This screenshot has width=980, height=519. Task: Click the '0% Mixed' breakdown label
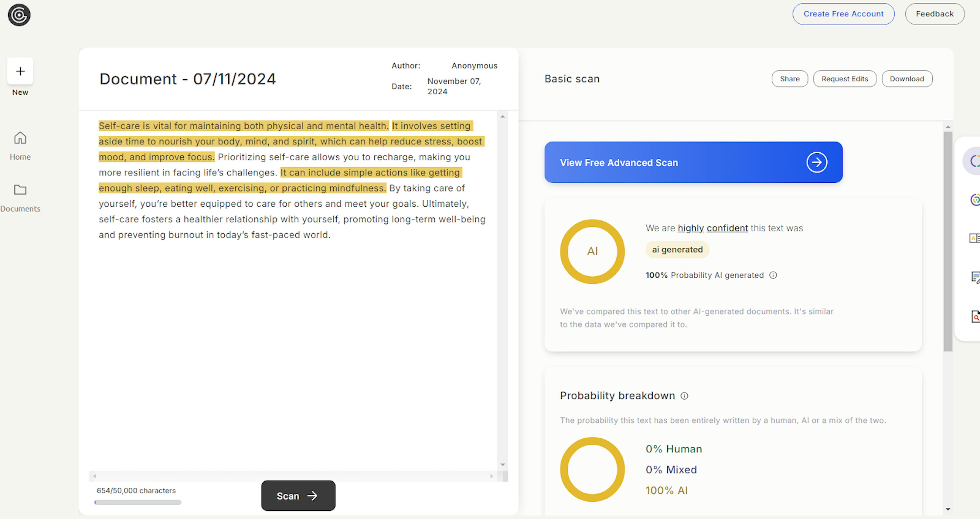pyautogui.click(x=671, y=470)
